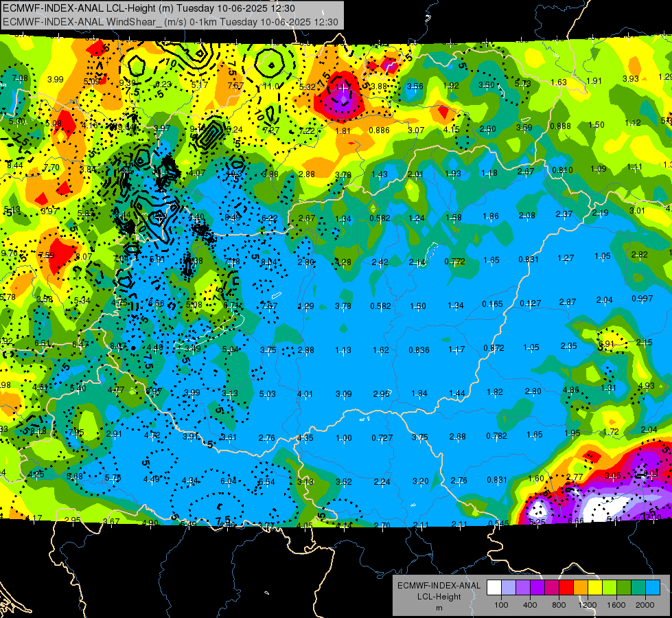This screenshot has width=672, height=618.
Task: Click the legend scale label 100
Action: [x=501, y=605]
